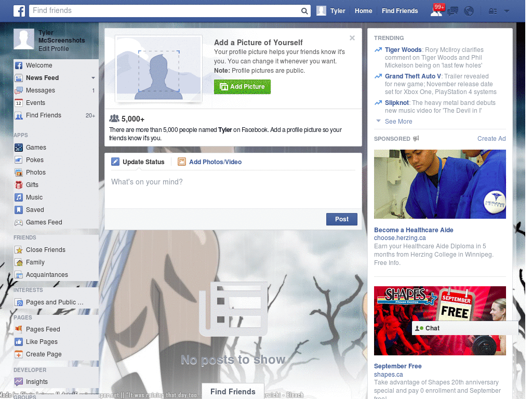This screenshot has height=399, width=532.
Task: Open Acquaintances list icon
Action: point(19,275)
